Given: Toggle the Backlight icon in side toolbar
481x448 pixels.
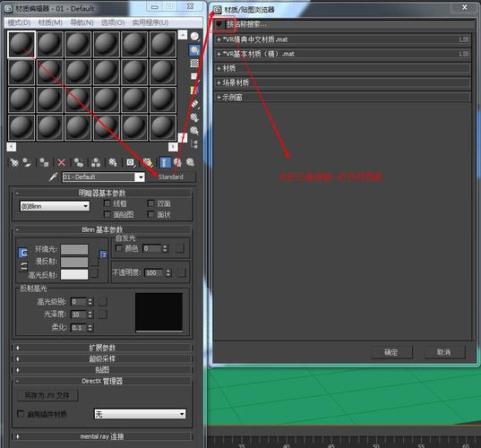Looking at the screenshot, I should coord(194,50).
